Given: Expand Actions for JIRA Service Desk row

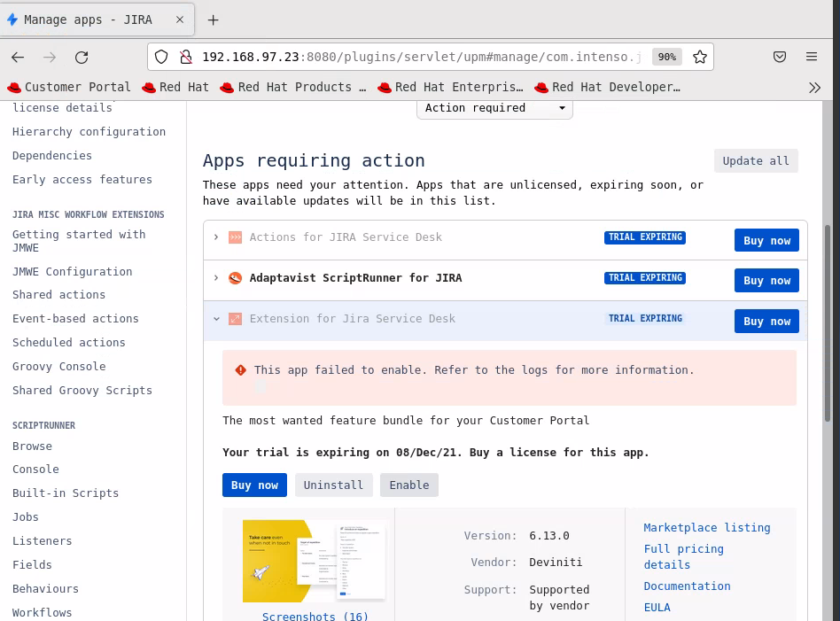Looking at the screenshot, I should pyautogui.click(x=216, y=237).
